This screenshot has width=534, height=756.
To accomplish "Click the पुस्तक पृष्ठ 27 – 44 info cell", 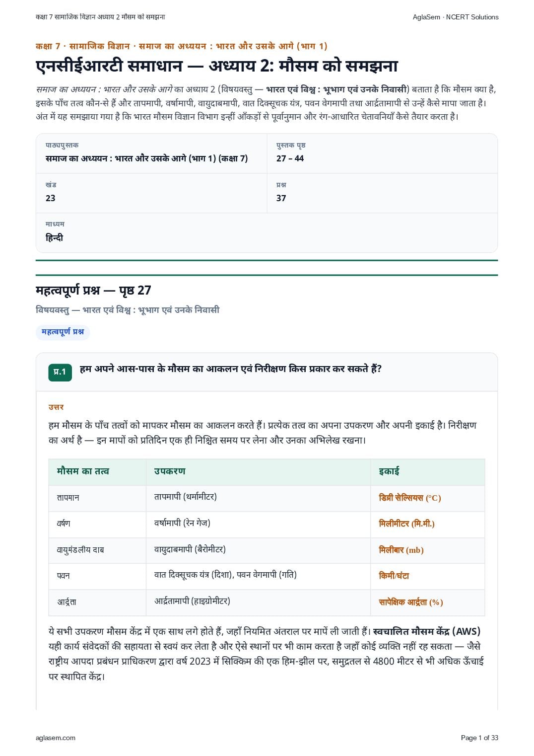I will tap(382, 153).
